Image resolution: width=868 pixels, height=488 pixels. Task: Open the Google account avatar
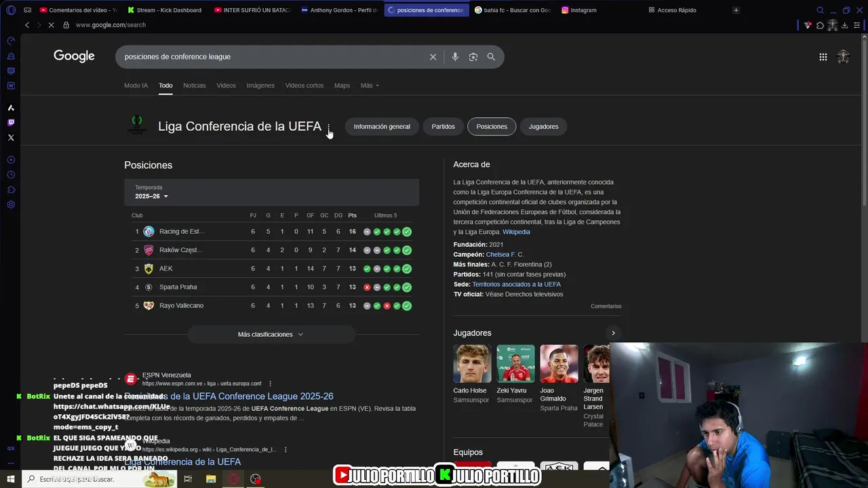pos(844,57)
